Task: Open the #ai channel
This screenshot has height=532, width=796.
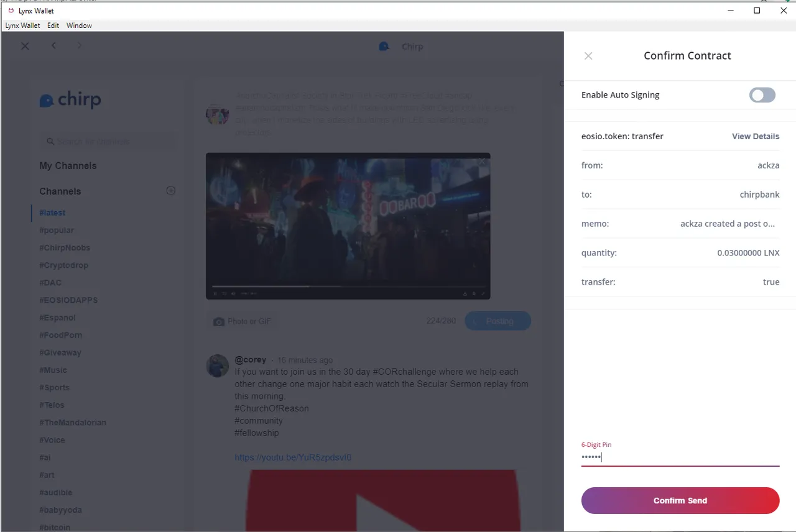Action: (45, 457)
